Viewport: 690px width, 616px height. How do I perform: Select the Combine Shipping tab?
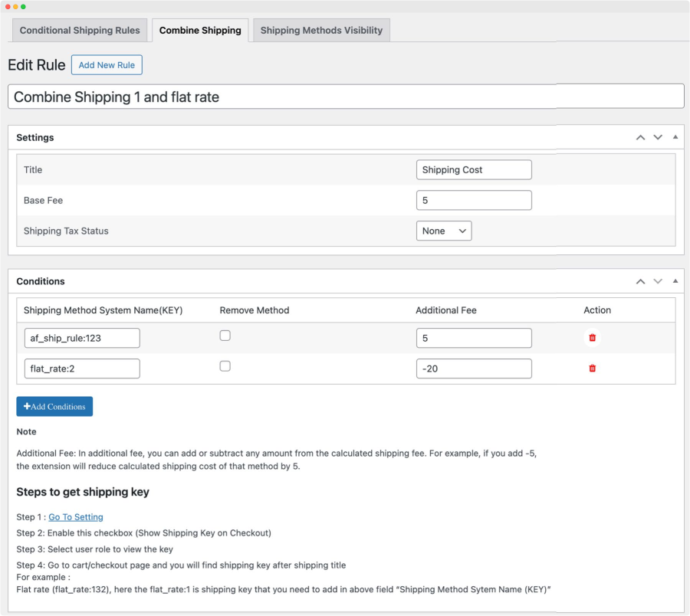pyautogui.click(x=200, y=31)
